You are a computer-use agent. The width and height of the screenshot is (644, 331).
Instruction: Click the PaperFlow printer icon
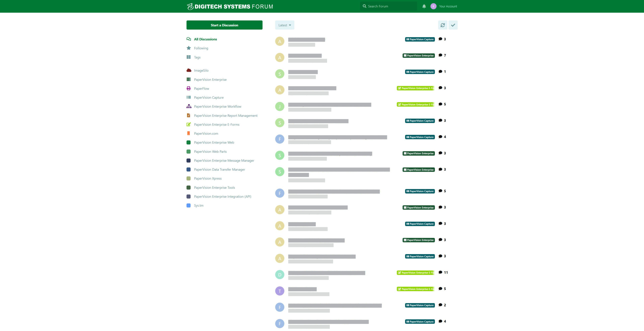tap(189, 88)
